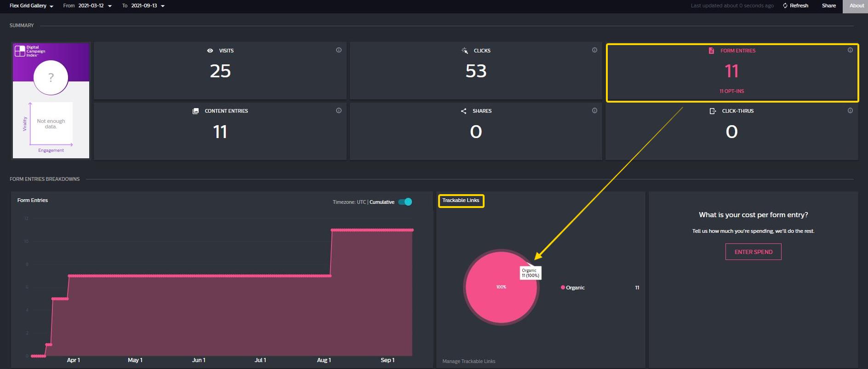Expand the Flex Grid Gallery dropdown
The height and width of the screenshot is (369, 868).
(31, 6)
